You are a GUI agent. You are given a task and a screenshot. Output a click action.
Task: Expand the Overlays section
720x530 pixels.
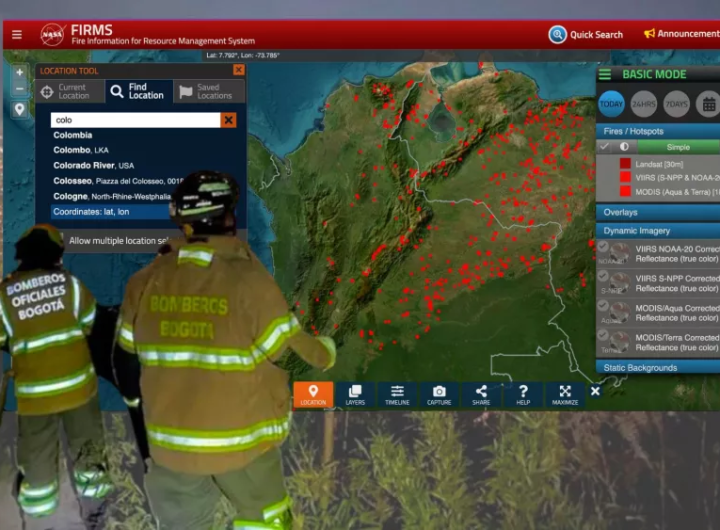[657, 212]
